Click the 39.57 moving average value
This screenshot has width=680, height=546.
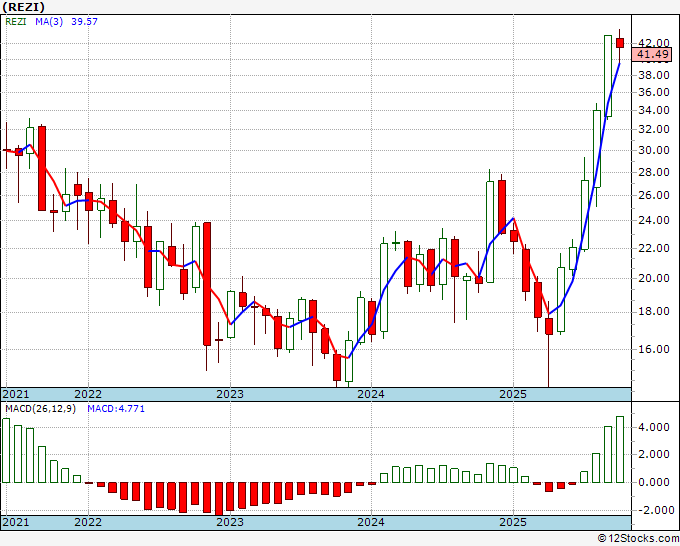(84, 22)
